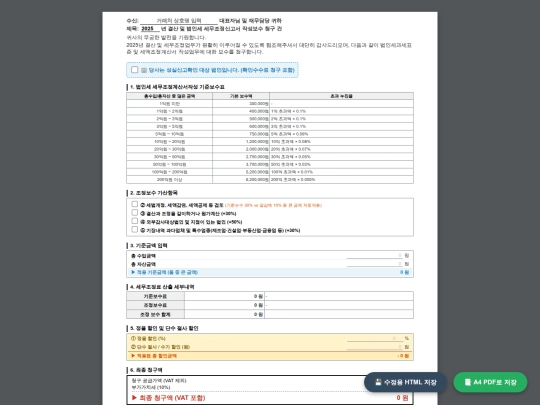540x405 pixels.
Task: Click the 1,200,000원 base fee cell
Action: coord(241,142)
